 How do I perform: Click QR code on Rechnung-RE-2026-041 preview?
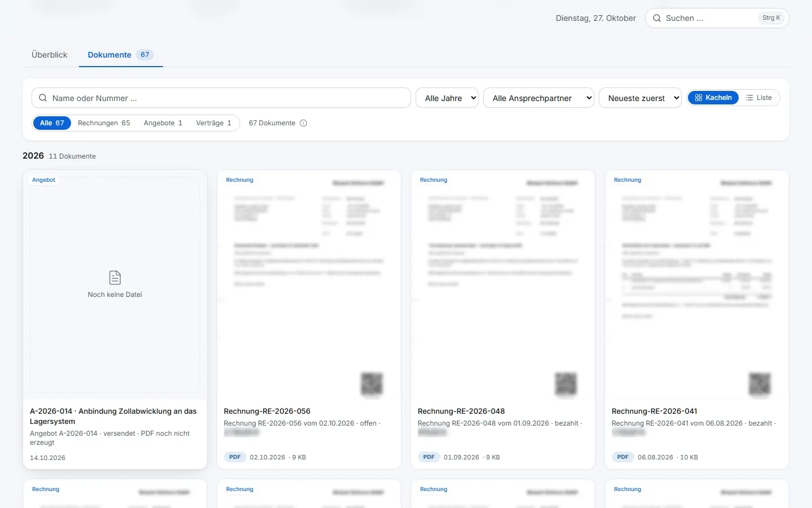[760, 384]
